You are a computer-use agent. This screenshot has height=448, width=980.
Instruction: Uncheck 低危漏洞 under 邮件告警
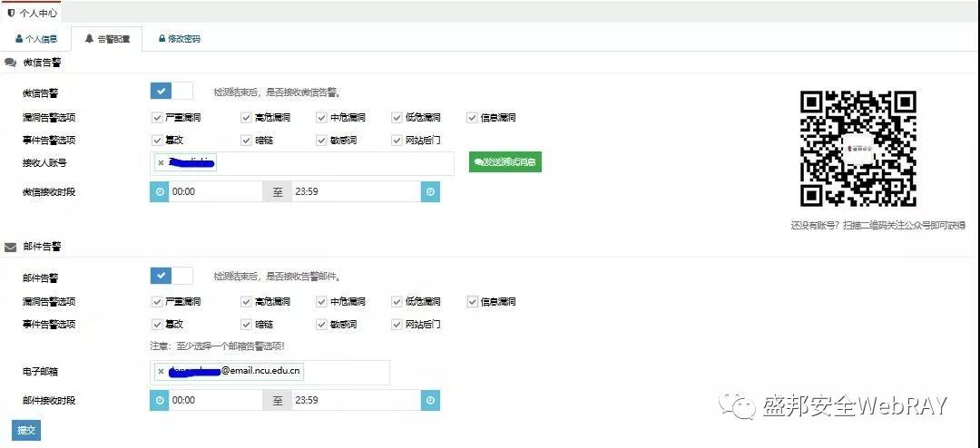(397, 302)
